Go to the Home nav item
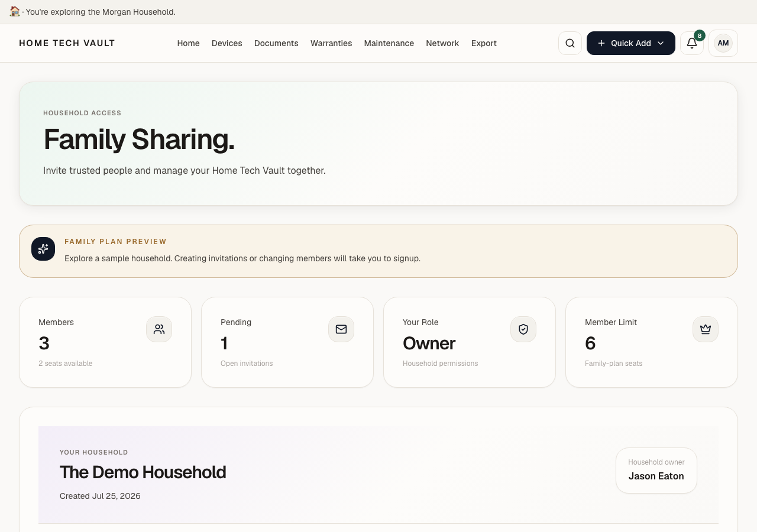This screenshot has width=757, height=532. click(189, 43)
